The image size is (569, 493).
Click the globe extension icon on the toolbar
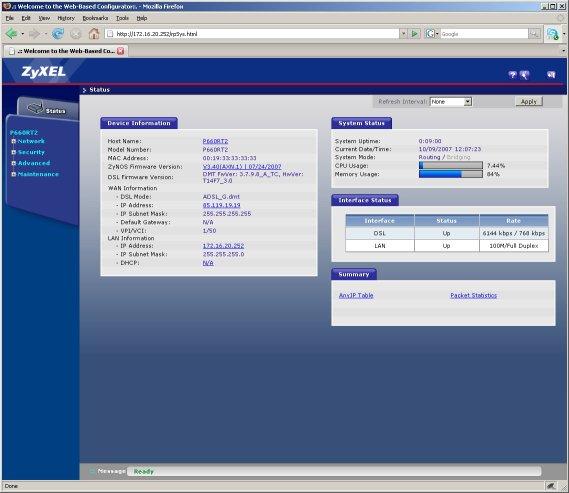point(553,34)
